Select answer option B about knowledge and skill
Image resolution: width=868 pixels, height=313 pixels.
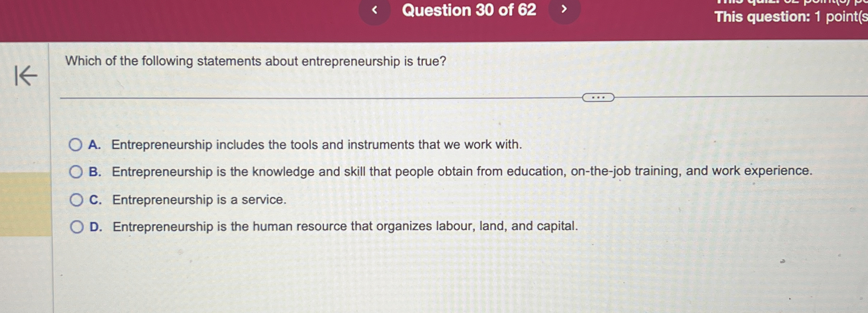[76, 173]
